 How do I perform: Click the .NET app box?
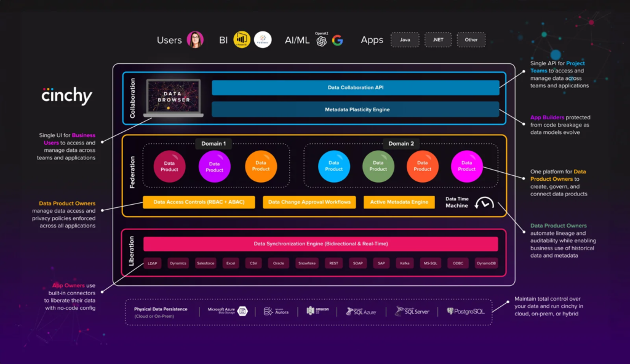[438, 40]
